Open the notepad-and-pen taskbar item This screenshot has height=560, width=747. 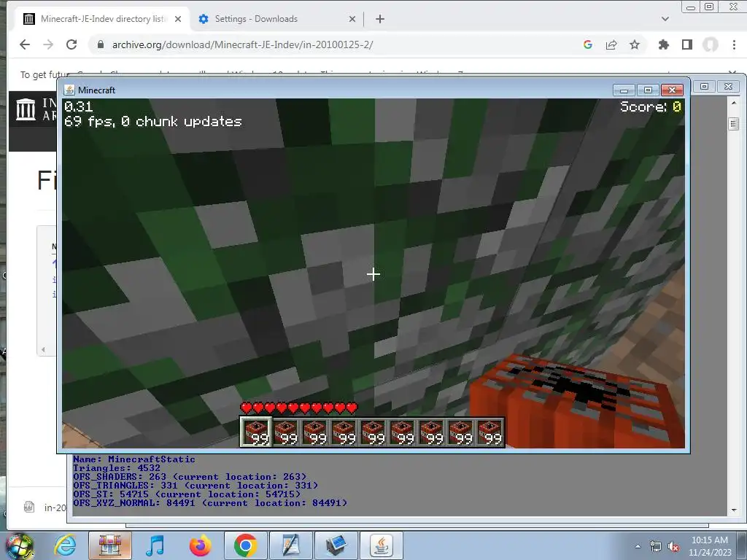(x=290, y=545)
